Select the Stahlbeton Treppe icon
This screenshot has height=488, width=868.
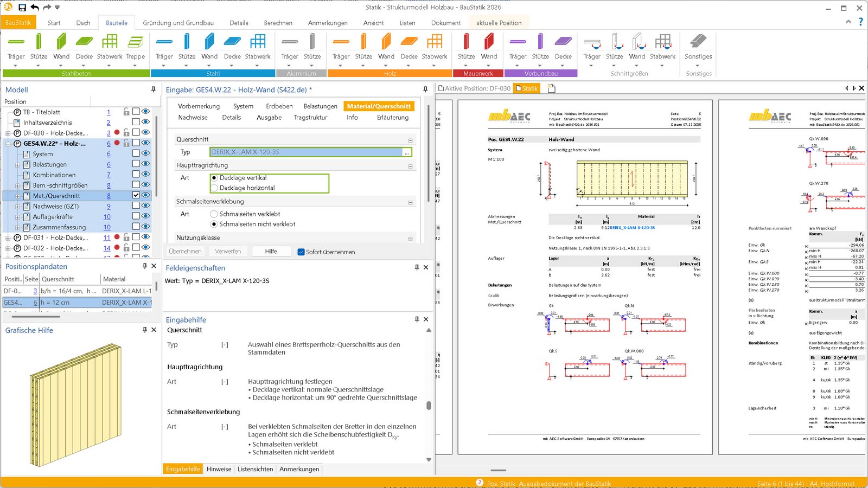(135, 42)
